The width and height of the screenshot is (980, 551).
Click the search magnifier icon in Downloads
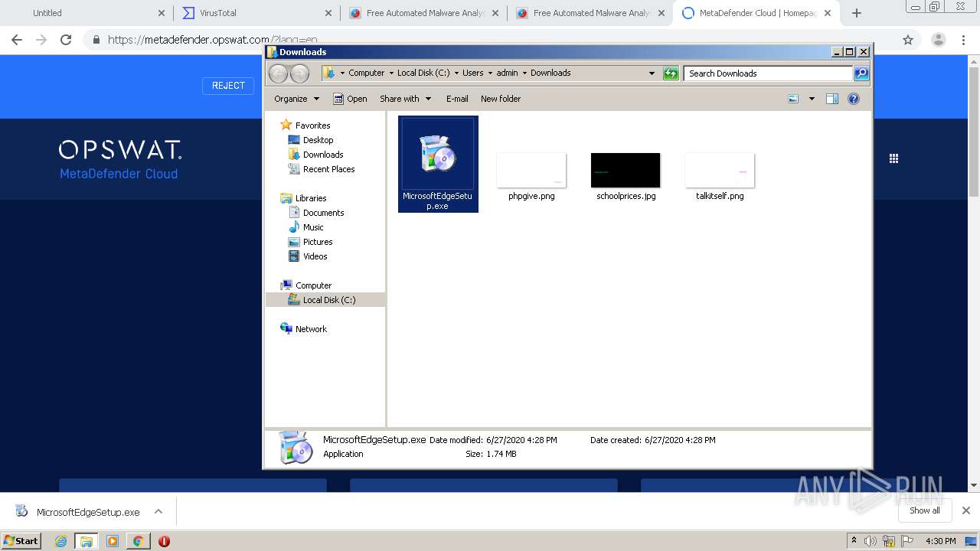pyautogui.click(x=861, y=73)
